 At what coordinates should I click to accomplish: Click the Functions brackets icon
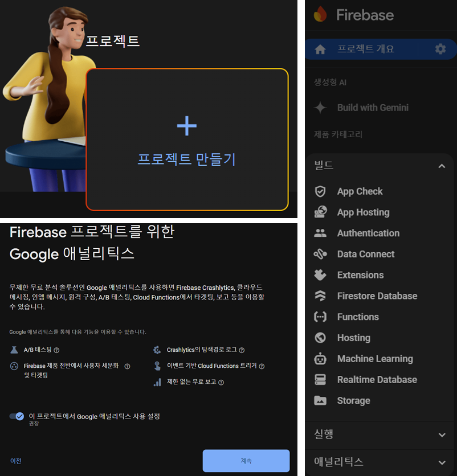pos(320,317)
